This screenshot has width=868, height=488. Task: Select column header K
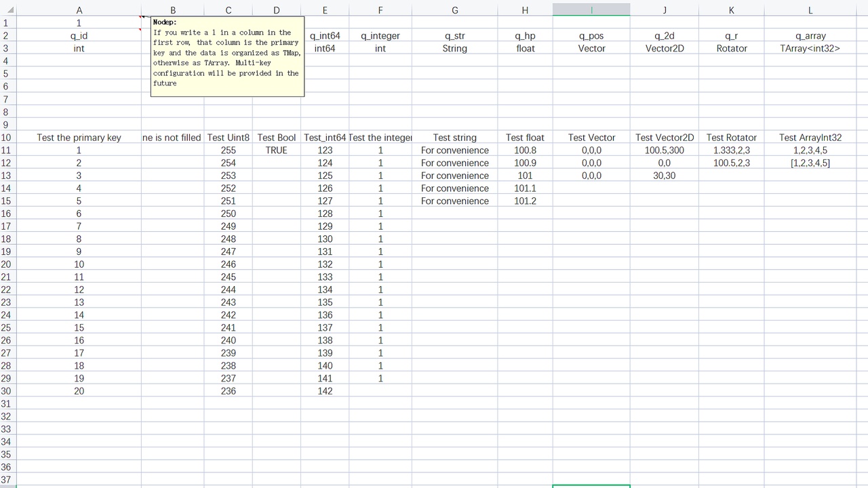coord(731,9)
